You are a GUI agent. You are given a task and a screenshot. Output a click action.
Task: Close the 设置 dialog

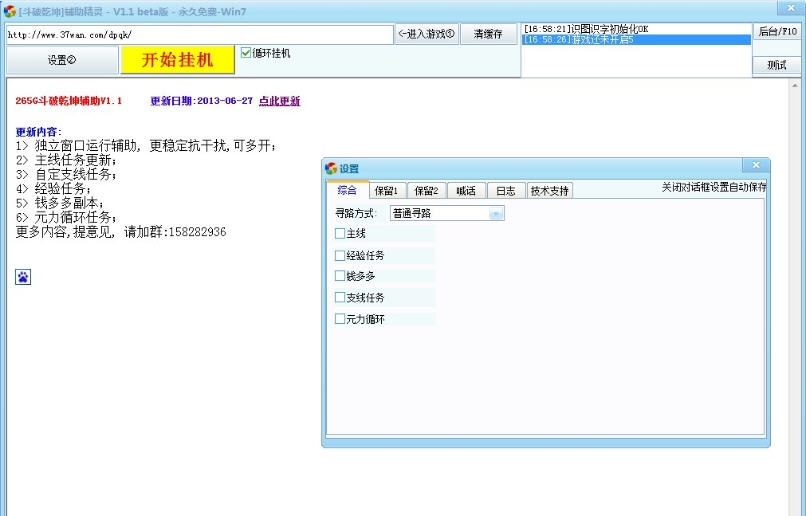[x=756, y=165]
